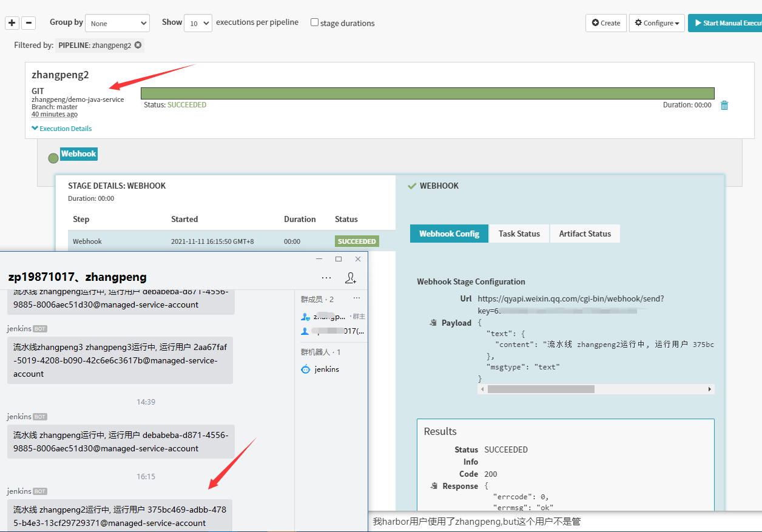Click payload scrollbar left arrow
Viewport: 762px width, 532px height.
coord(482,389)
